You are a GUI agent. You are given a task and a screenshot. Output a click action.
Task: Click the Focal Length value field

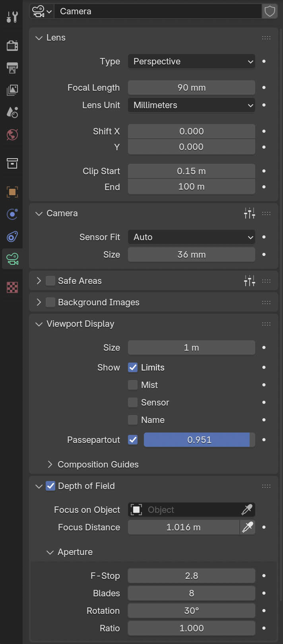(x=191, y=87)
